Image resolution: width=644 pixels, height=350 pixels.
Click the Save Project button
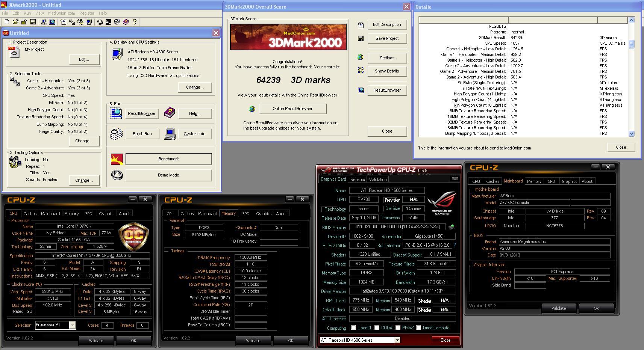tap(387, 38)
